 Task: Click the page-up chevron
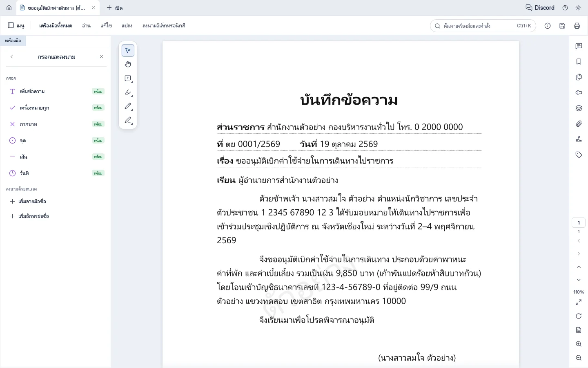click(579, 267)
